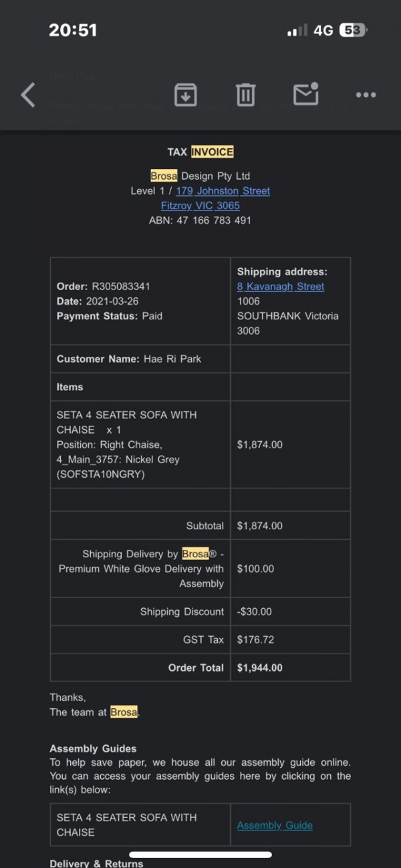Tap the Shipping Discount amount -$30.00
Viewport: 401px width, 868px height.
(255, 611)
